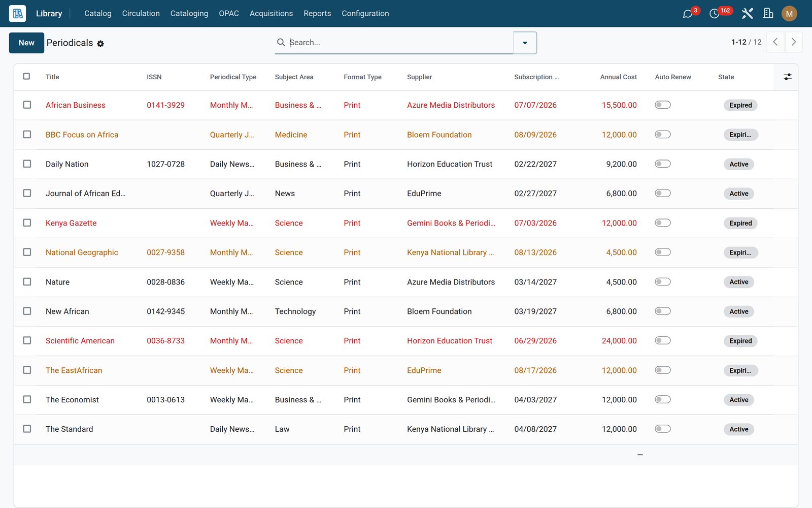This screenshot has width=812, height=508.
Task: Check the Kenya Gazette row checkbox
Action: tap(27, 223)
